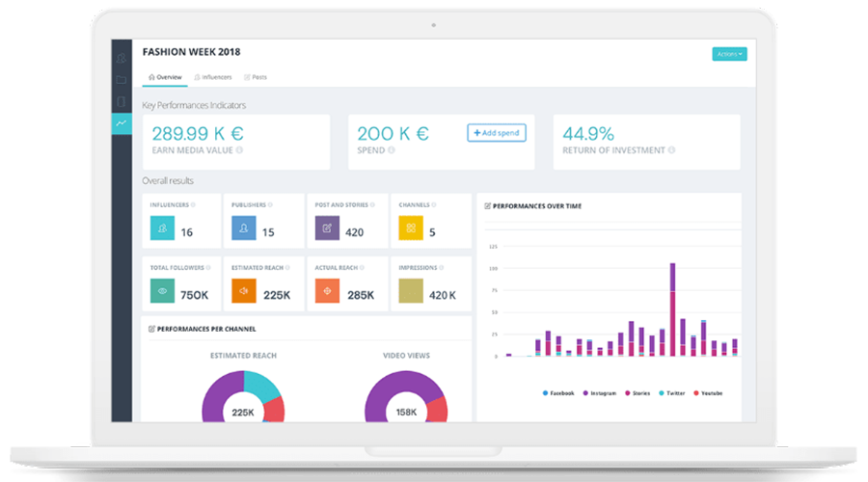Select the Overview tab
The image size is (868, 482).
point(165,76)
